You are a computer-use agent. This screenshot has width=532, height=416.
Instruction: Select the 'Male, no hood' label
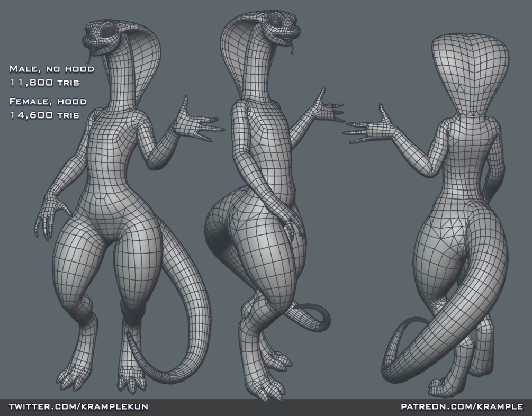coord(51,69)
